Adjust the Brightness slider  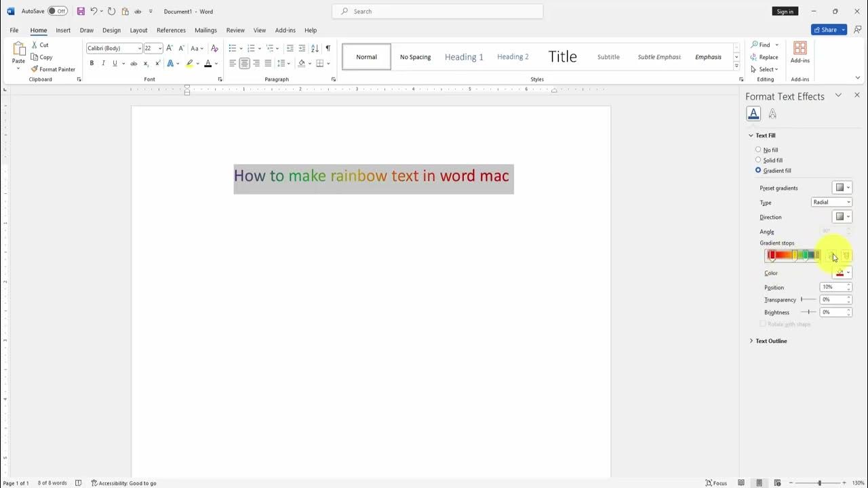(x=809, y=312)
